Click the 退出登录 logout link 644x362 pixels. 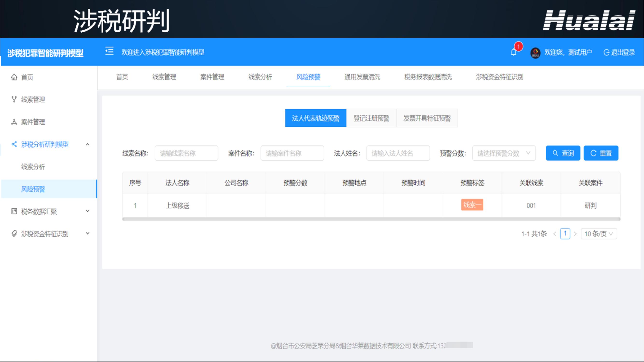pyautogui.click(x=619, y=52)
